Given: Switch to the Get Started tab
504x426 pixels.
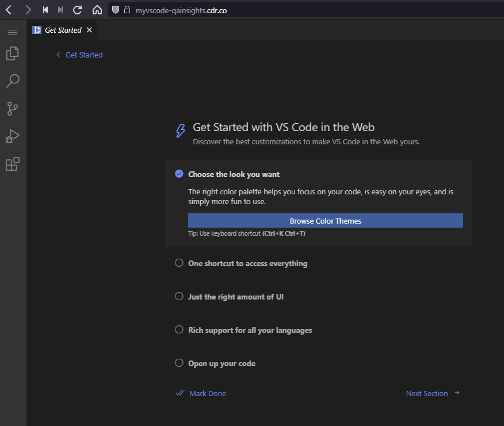Looking at the screenshot, I should (x=62, y=29).
